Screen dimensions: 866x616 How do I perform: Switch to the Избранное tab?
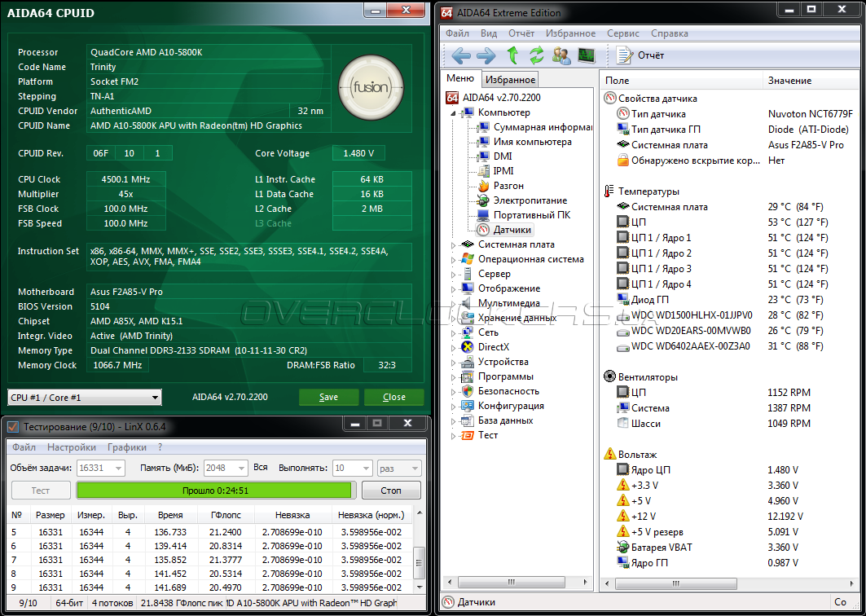coord(510,79)
